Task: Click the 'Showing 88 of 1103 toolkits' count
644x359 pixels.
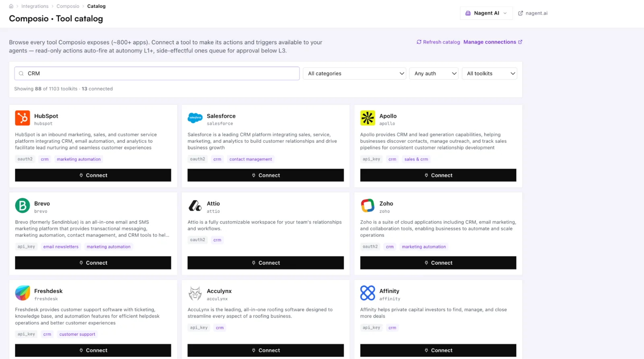Action: pyautogui.click(x=46, y=89)
